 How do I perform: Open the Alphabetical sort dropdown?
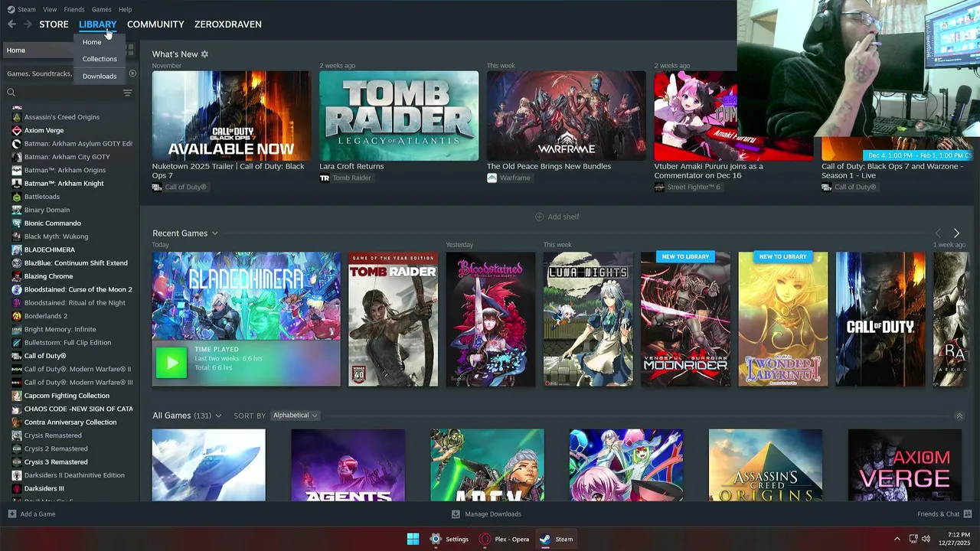pos(295,416)
